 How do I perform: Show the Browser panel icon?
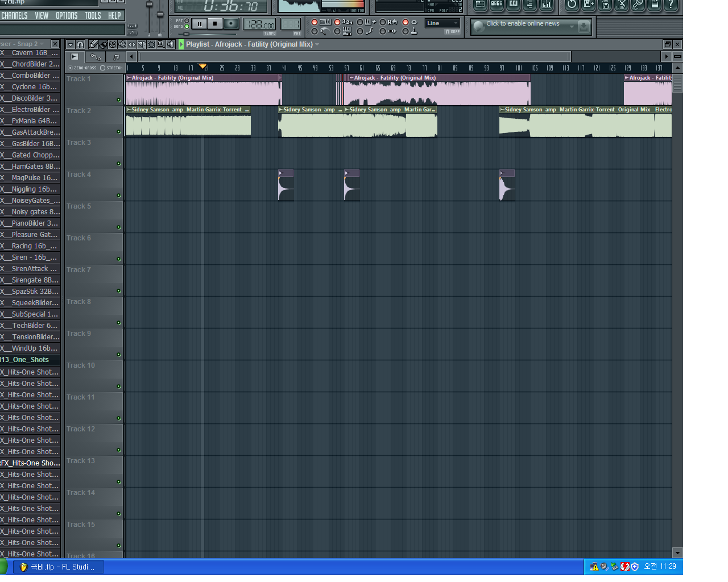tap(530, 4)
